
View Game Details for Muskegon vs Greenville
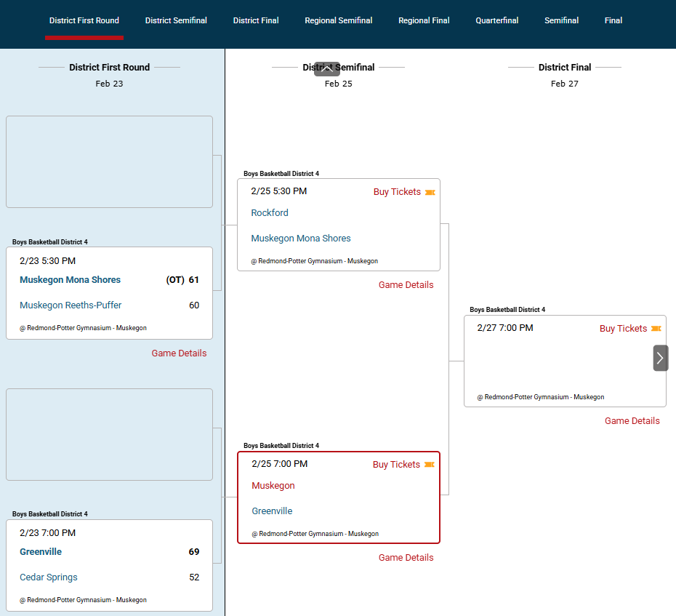(406, 558)
